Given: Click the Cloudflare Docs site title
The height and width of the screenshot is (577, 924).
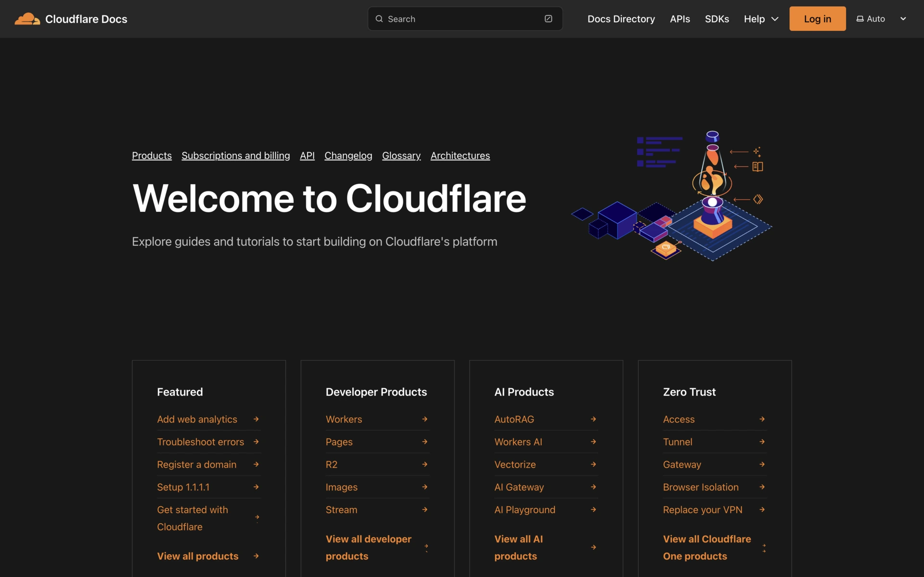Looking at the screenshot, I should [86, 19].
